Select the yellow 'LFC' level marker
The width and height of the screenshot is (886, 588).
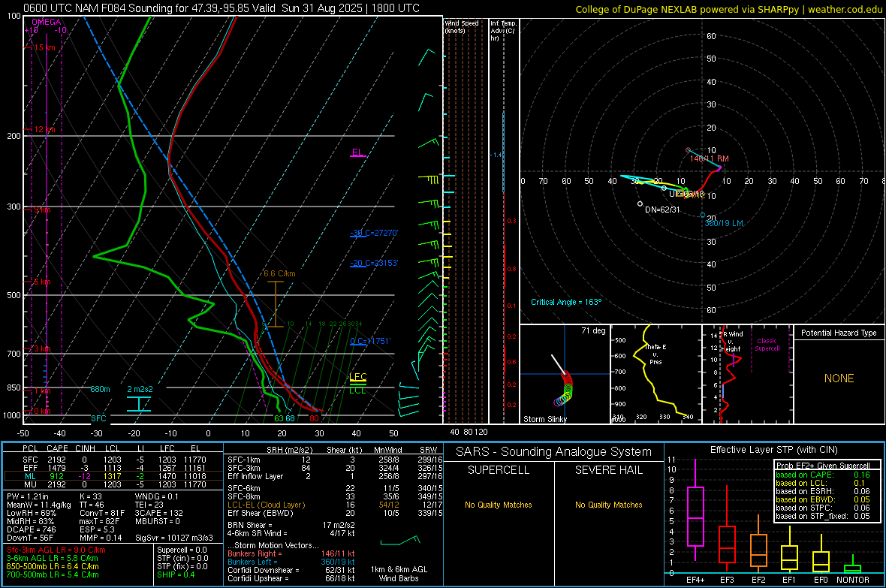[x=358, y=376]
